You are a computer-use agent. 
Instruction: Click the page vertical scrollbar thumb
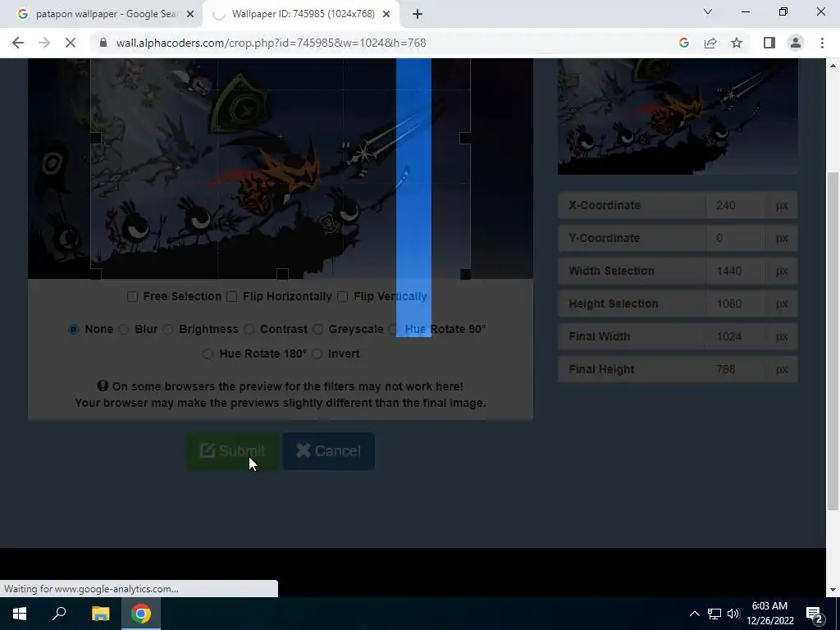[833, 340]
